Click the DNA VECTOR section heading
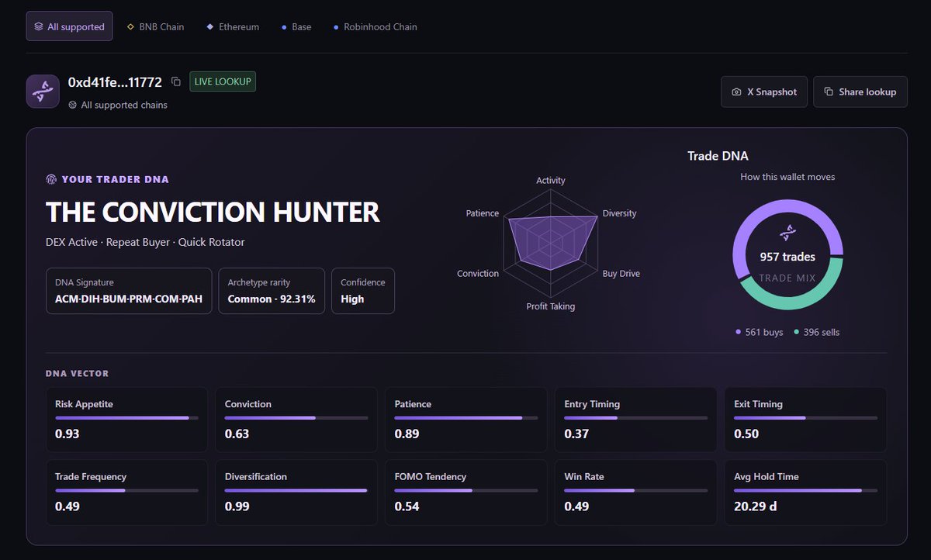The width and height of the screenshot is (931, 560). coord(77,374)
